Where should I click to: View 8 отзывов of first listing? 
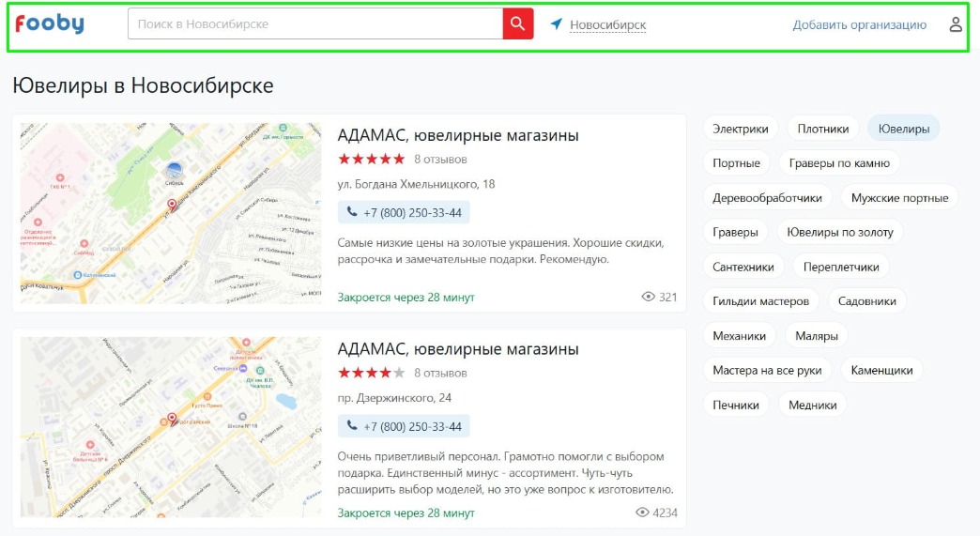coord(440,160)
